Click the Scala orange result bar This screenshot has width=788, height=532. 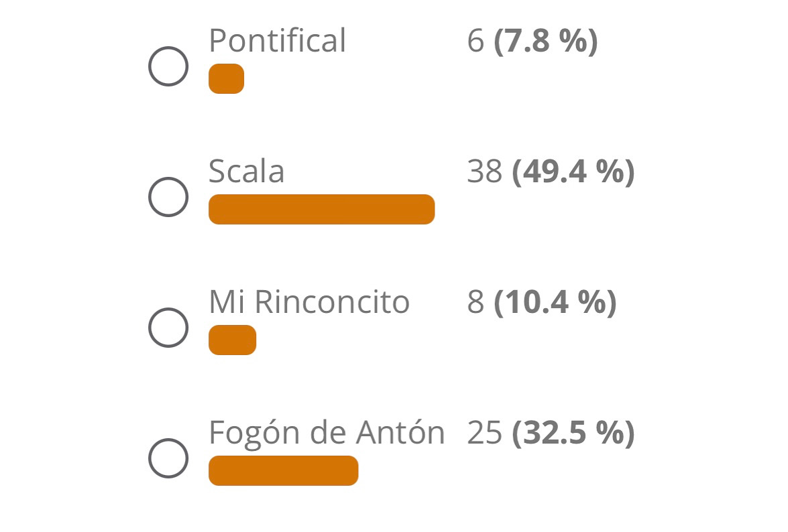pos(322,209)
